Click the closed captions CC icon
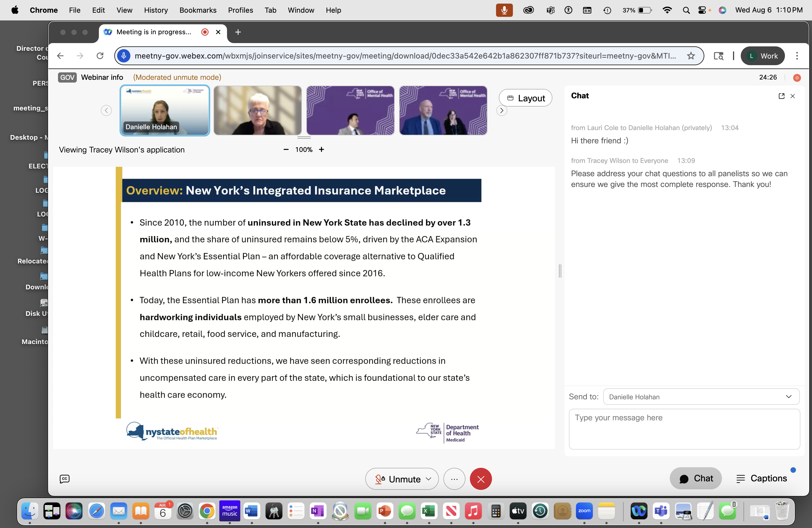Screen dimensions: 812x528 [64, 479]
